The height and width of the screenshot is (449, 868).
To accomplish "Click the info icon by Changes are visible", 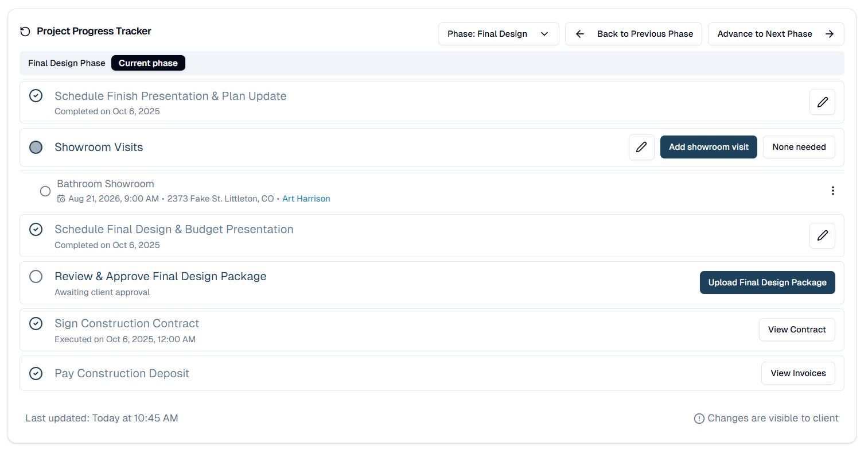I will coord(699,419).
